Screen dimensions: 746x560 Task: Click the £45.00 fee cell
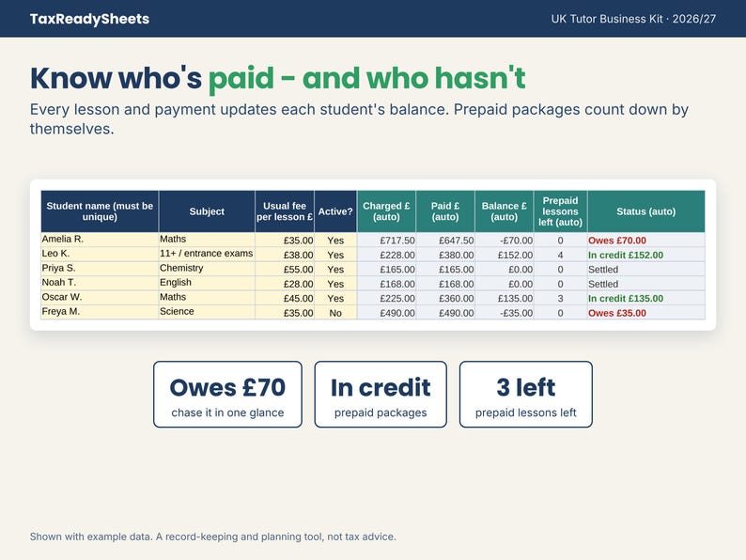pos(285,298)
